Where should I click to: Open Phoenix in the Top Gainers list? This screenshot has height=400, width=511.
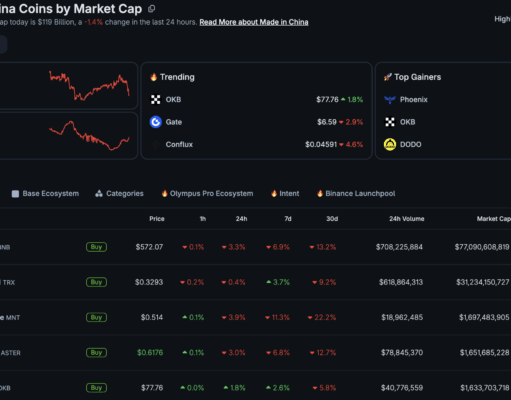414,99
